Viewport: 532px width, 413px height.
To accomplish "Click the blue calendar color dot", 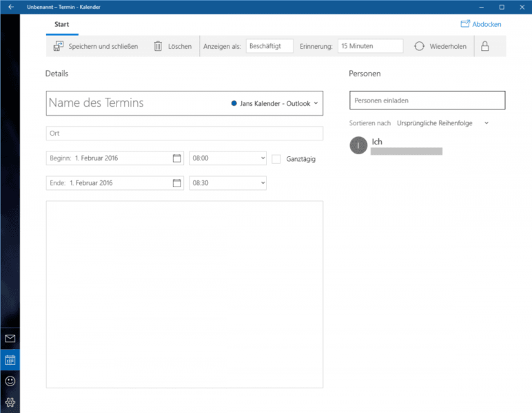I will pyautogui.click(x=234, y=103).
